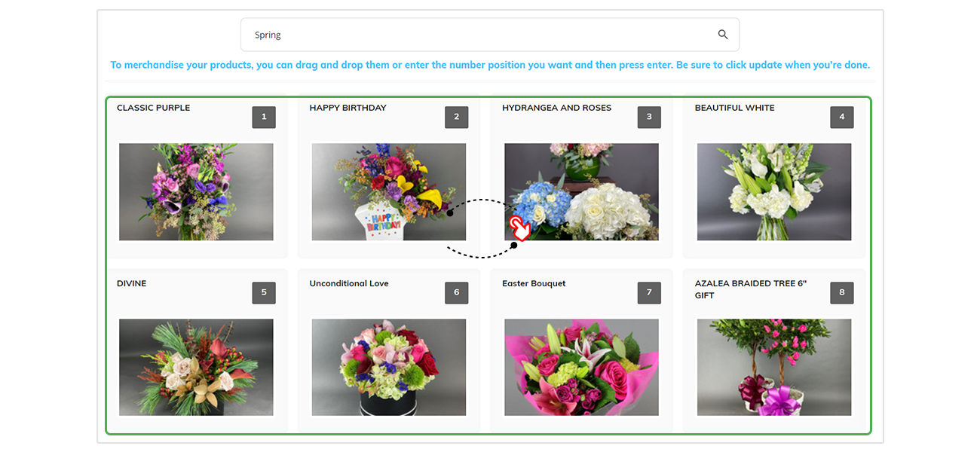Click the "Easter Bouquet" product title
Image resolution: width=980 pixels, height=452 pixels.
[534, 282]
